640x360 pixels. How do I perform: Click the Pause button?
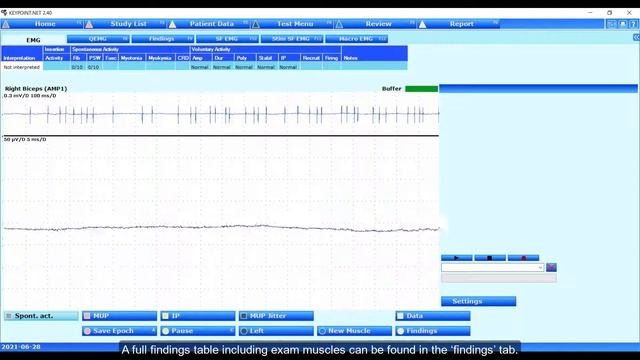point(198,331)
